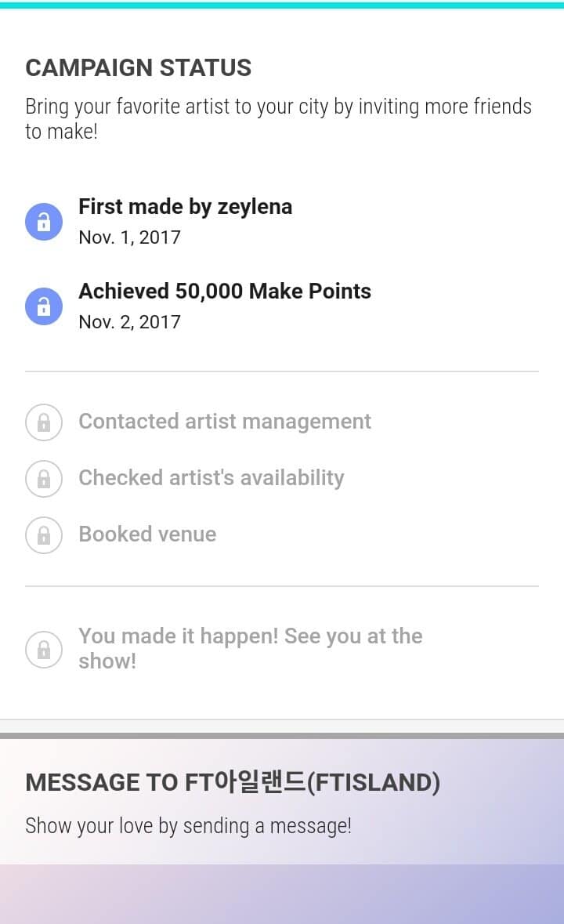Click the 'Nov. 1, 2017' date
This screenshot has width=564, height=924.
[129, 237]
